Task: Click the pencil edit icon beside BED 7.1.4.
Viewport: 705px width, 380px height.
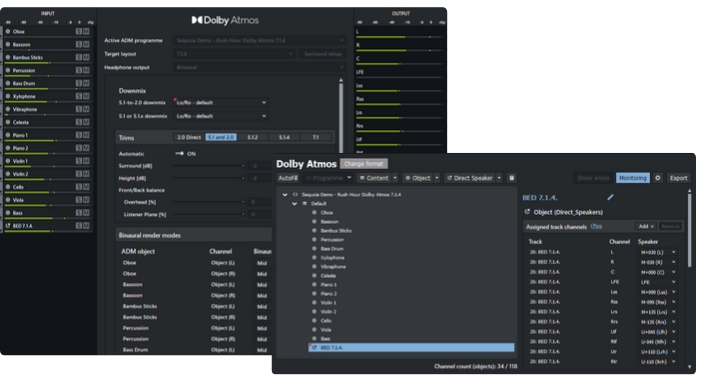Action: (x=610, y=197)
